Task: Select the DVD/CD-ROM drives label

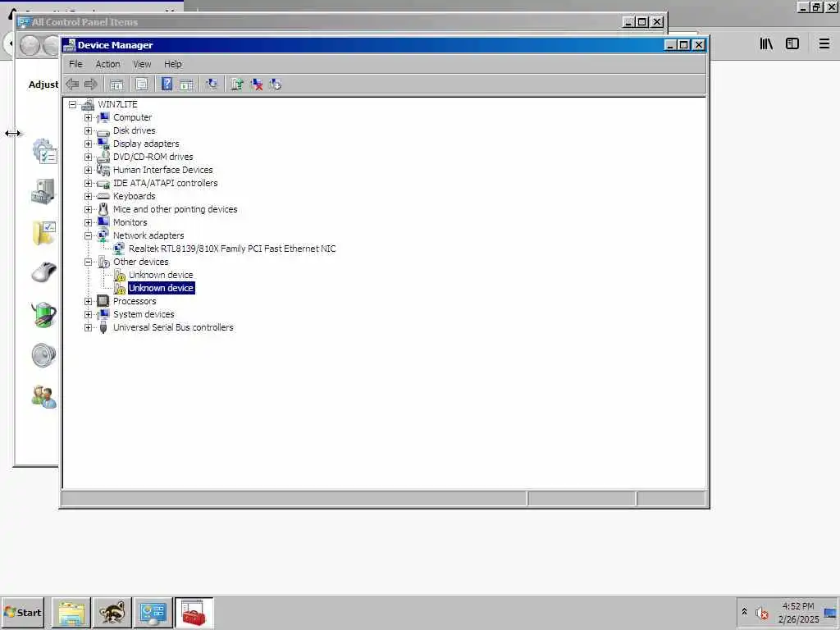Action: (x=153, y=157)
